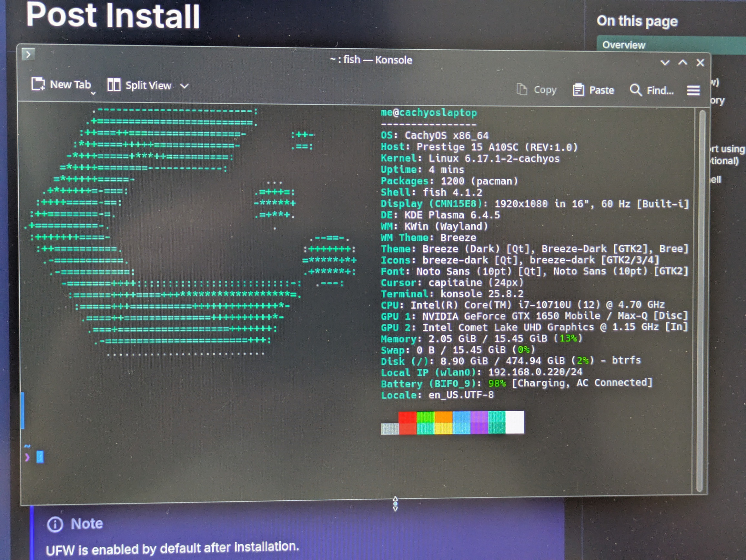Click the terminal prompt icon at window corner

click(28, 54)
